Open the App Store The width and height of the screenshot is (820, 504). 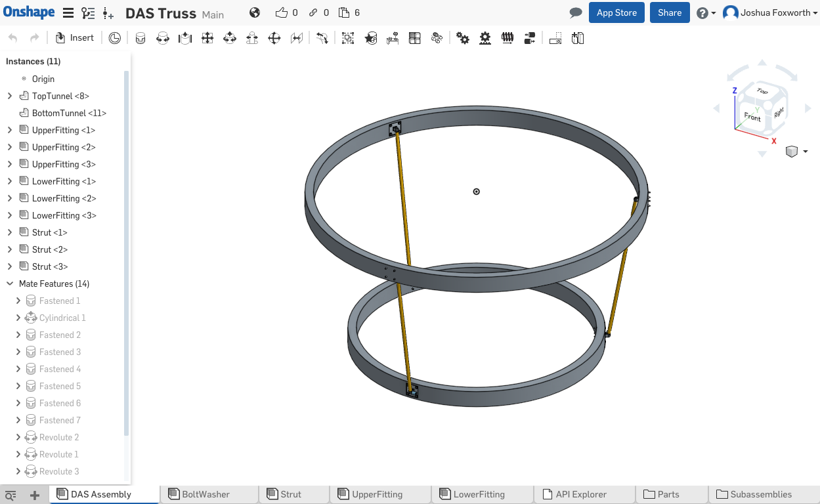pos(616,13)
